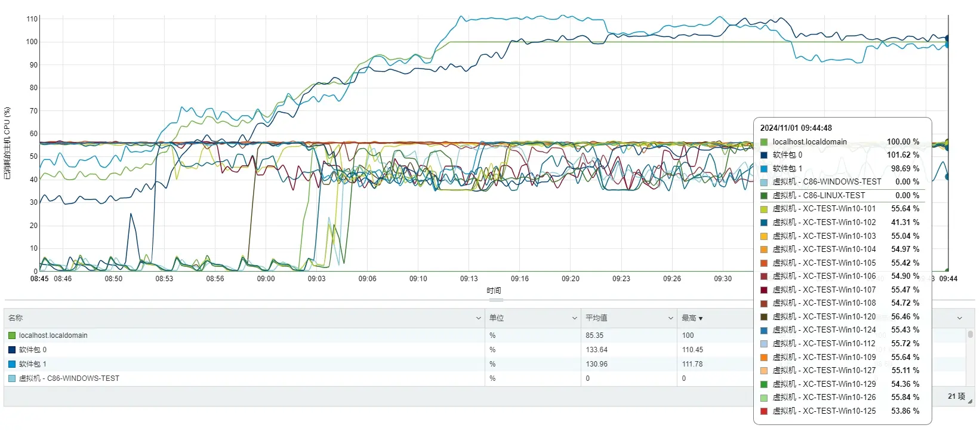Click the light blue C86-WINDOWS-TEST legend swatch
The height and width of the screenshot is (431, 980).
tap(12, 378)
